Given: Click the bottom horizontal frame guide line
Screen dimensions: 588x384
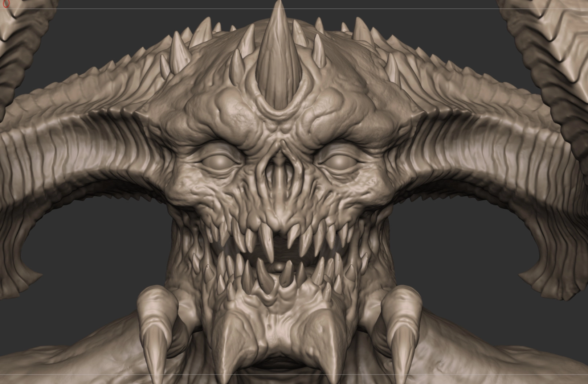Looking at the screenshot, I should [x=109, y=375].
